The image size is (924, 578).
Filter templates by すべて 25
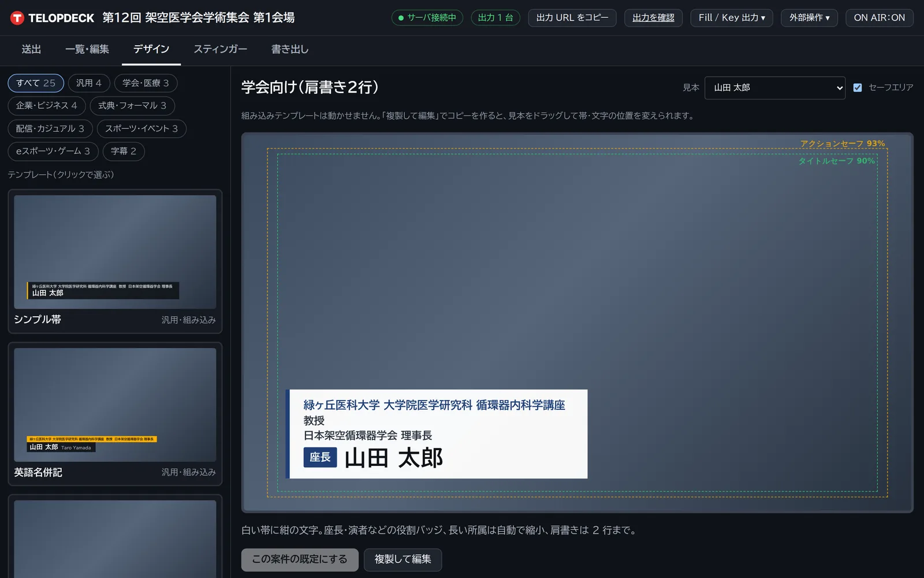(x=36, y=83)
